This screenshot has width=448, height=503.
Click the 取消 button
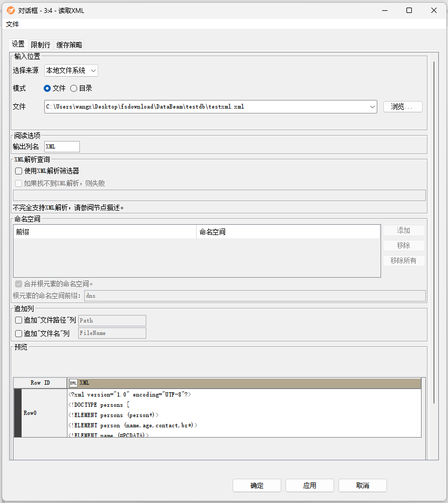point(362,486)
